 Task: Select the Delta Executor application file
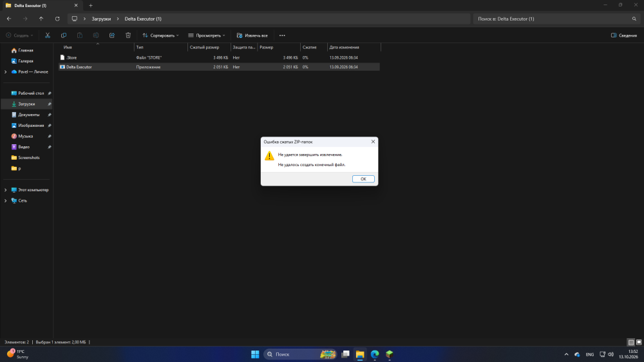pyautogui.click(x=219, y=67)
